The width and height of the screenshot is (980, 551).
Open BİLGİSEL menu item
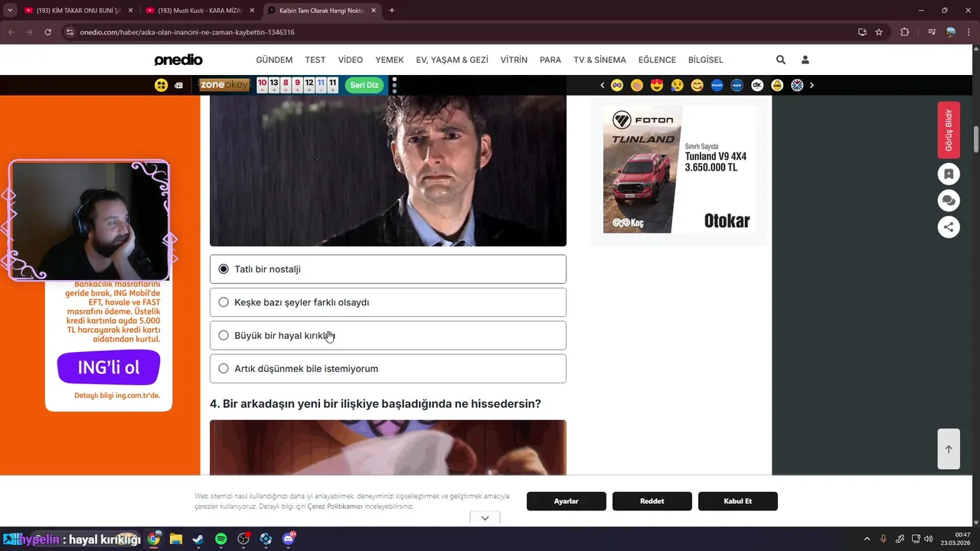(x=706, y=60)
